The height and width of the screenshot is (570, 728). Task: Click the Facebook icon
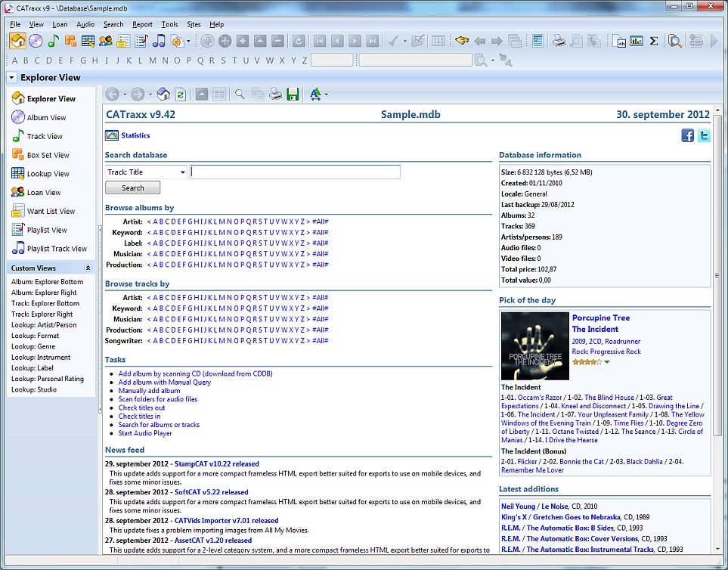tap(688, 135)
